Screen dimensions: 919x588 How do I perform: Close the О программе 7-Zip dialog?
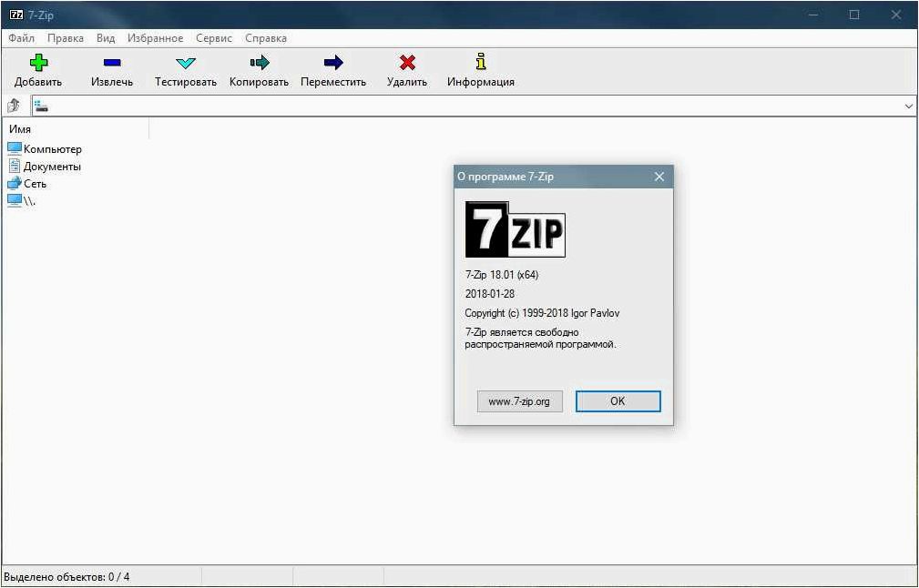(659, 177)
